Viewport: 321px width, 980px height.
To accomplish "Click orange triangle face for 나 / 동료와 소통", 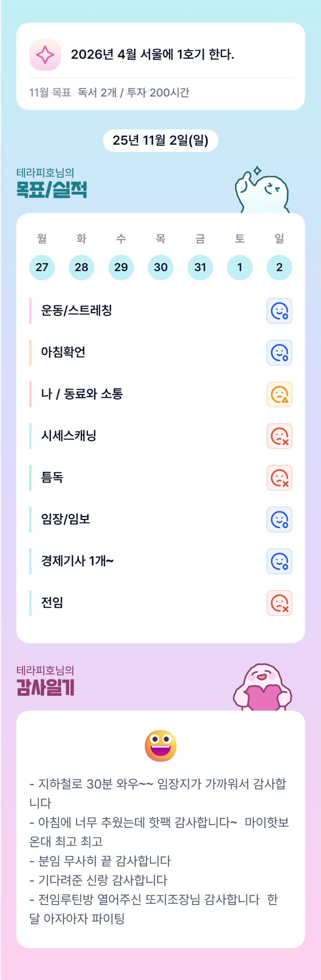I will click(x=279, y=394).
